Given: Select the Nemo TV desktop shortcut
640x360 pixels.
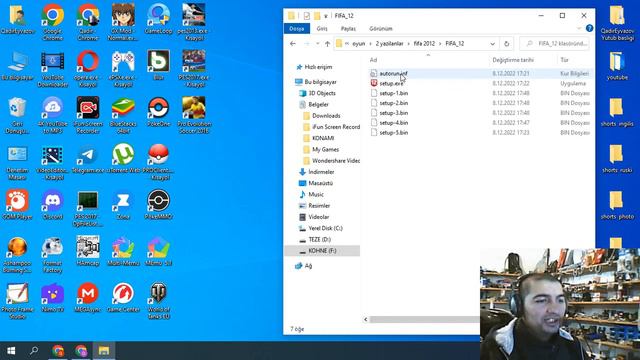Looking at the screenshot, I should click(x=52, y=298).
